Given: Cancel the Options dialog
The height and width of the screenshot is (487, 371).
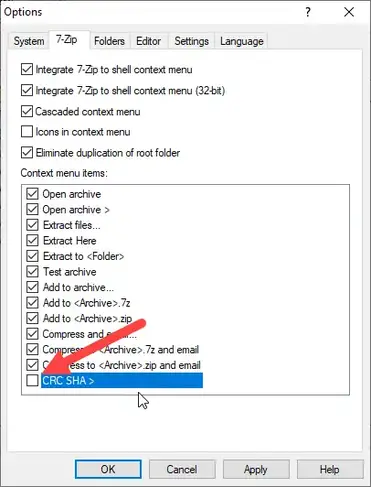Looking at the screenshot, I should point(182,469).
